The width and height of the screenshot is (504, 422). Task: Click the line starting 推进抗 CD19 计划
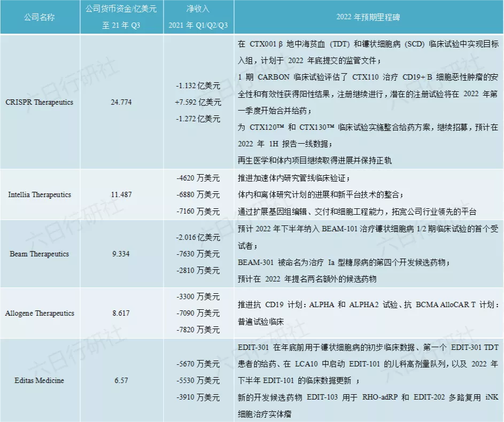pyautogui.click(x=368, y=304)
